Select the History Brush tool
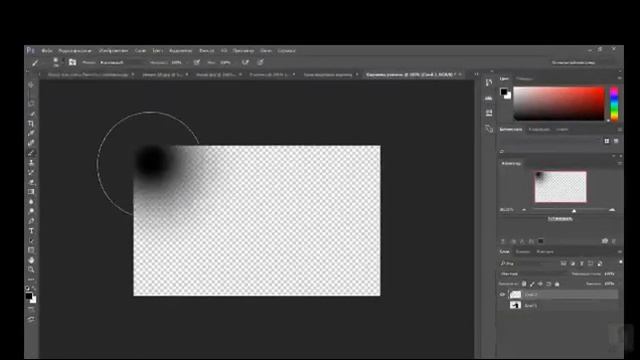Screen dimensions: 640x360 coord(31,172)
